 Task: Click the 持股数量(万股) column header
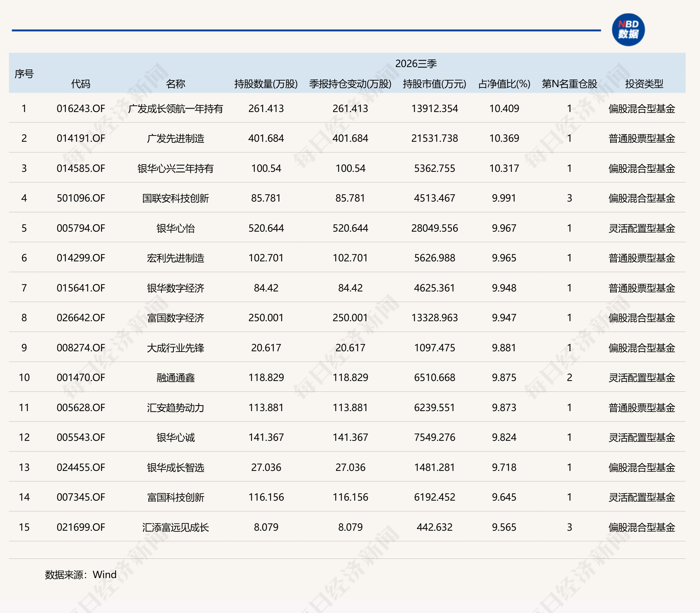tap(266, 84)
